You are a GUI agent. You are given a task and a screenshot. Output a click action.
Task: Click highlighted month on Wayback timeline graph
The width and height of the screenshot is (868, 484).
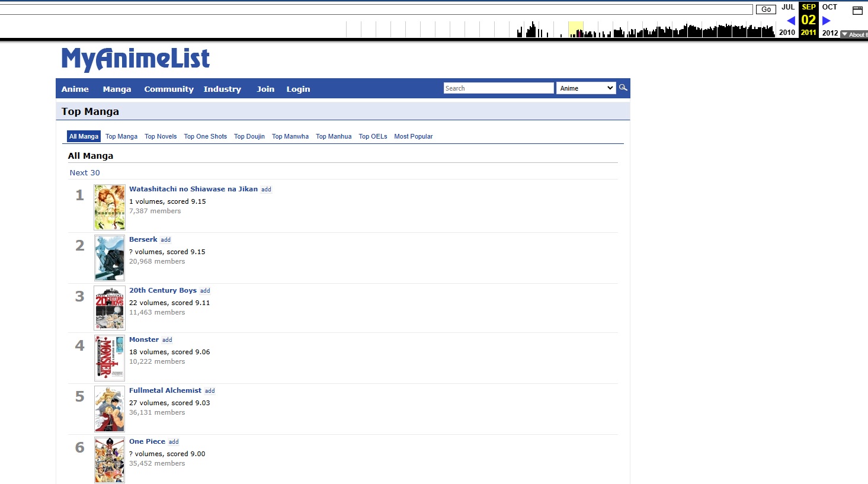point(576,30)
